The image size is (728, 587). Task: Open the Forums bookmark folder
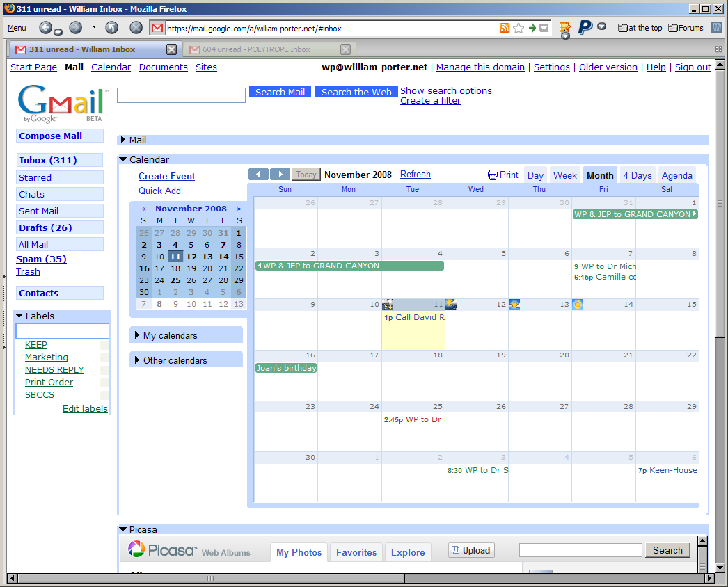[686, 28]
